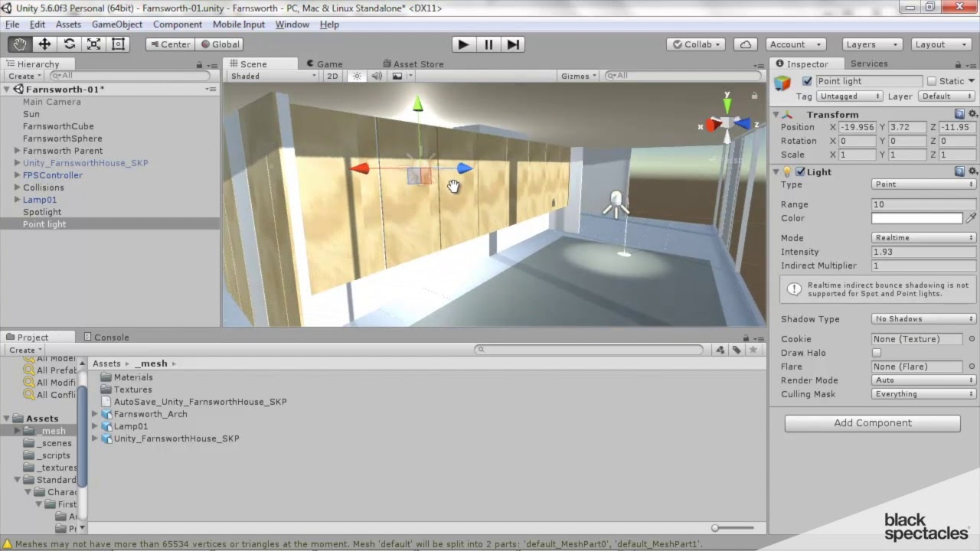980x551 pixels.
Task: Enable the Static checkbox
Action: click(932, 81)
